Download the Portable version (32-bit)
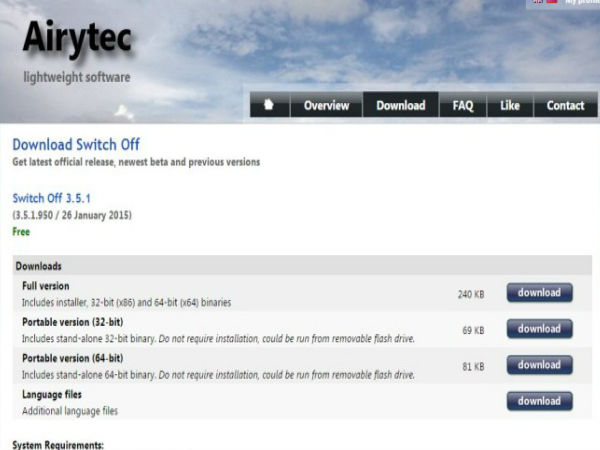The height and width of the screenshot is (450, 600). pos(539,329)
